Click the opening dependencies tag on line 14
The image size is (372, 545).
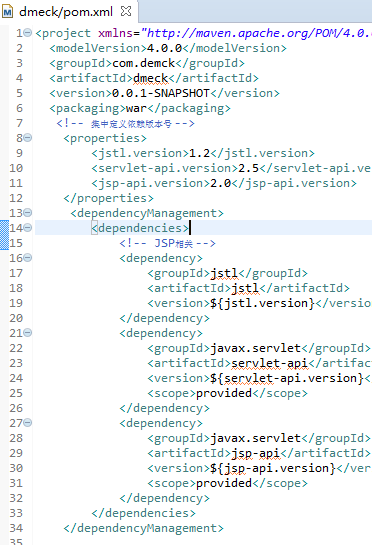(x=140, y=228)
